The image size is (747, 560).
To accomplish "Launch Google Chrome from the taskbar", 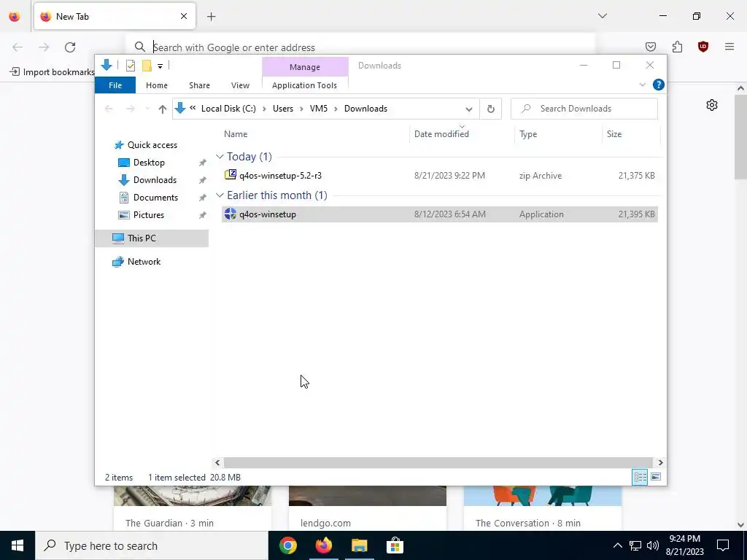I will tap(288, 545).
